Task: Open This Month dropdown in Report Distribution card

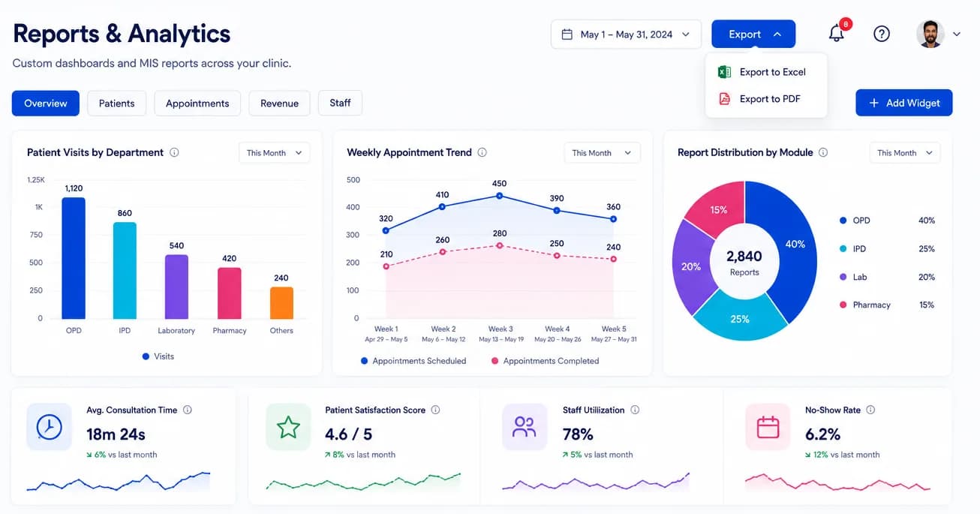Action: coord(905,152)
